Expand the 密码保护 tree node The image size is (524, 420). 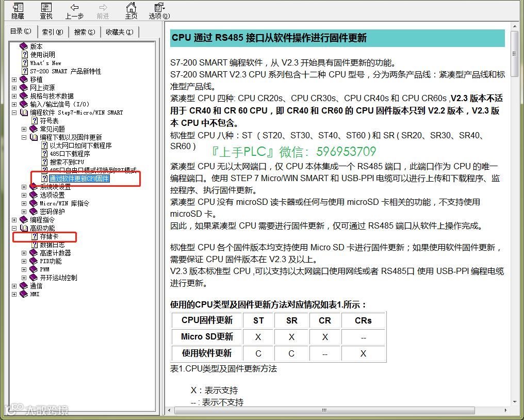24,212
